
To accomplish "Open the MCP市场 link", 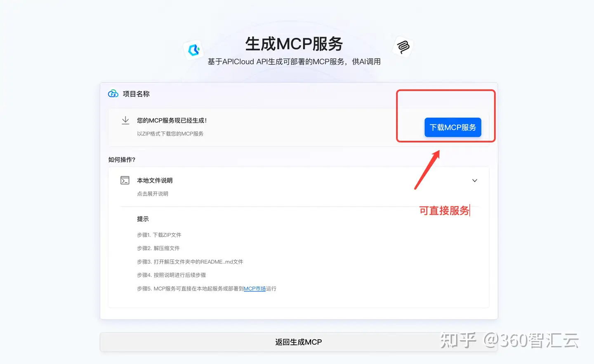I will coord(255,289).
